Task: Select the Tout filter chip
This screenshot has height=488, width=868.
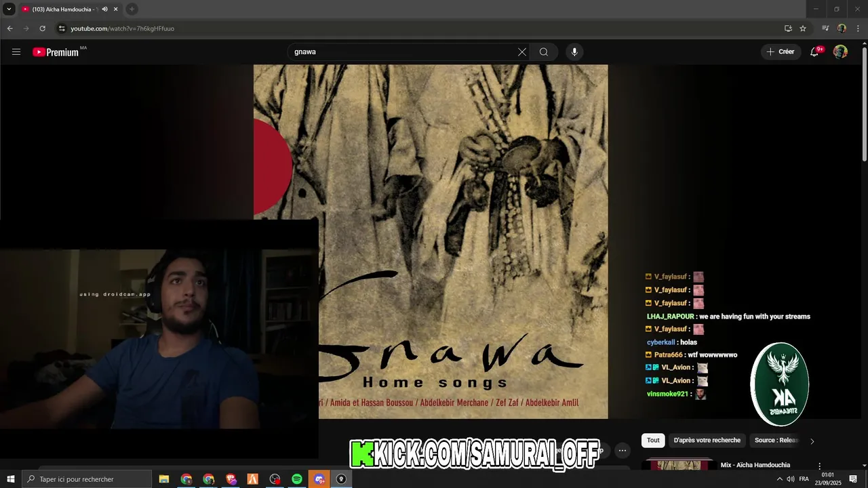Action: (653, 441)
